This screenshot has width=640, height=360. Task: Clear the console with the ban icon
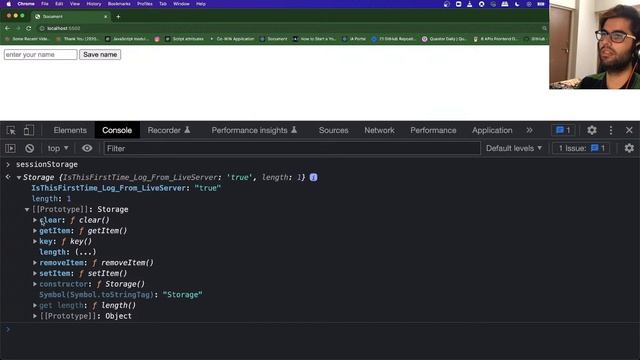pyautogui.click(x=29, y=149)
